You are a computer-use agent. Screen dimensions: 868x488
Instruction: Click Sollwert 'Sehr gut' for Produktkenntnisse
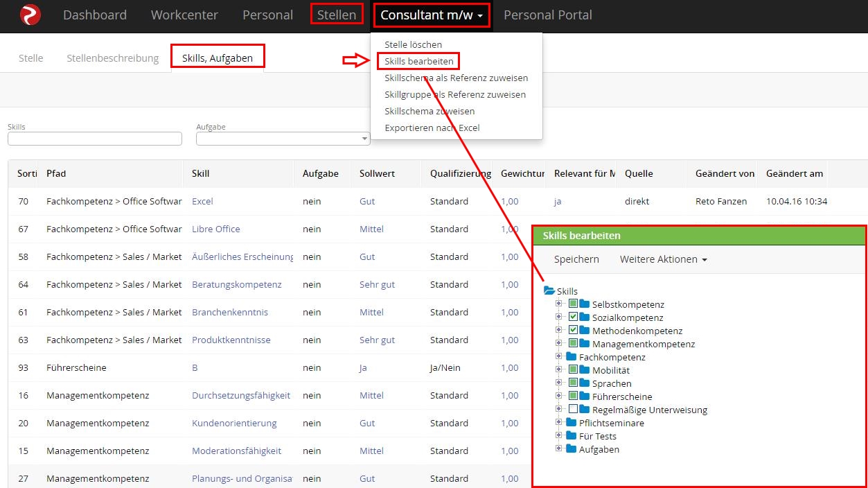[378, 340]
